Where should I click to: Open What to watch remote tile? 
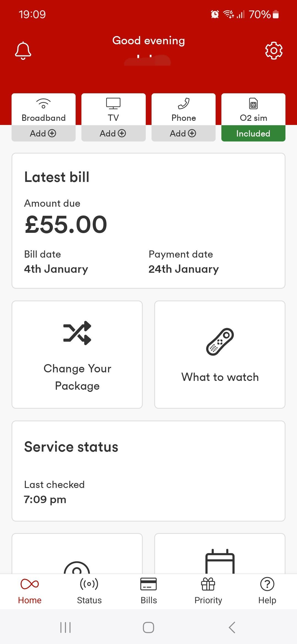pyautogui.click(x=220, y=354)
